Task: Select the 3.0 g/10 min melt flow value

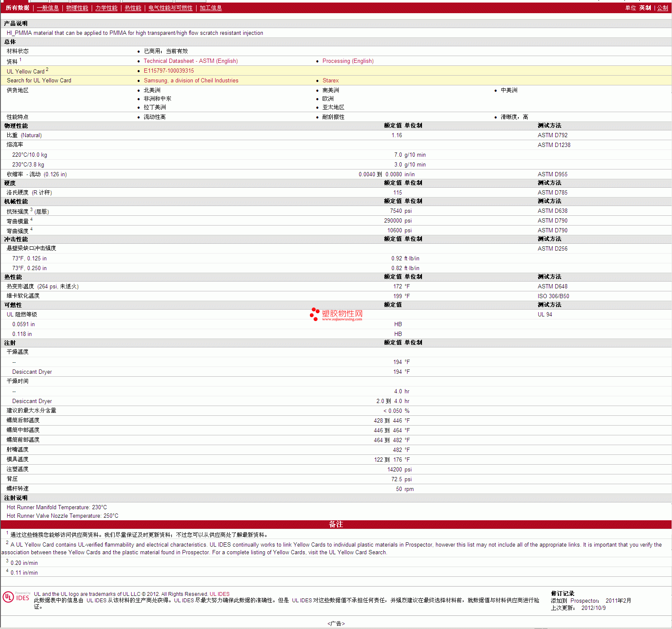Action: 410,164
